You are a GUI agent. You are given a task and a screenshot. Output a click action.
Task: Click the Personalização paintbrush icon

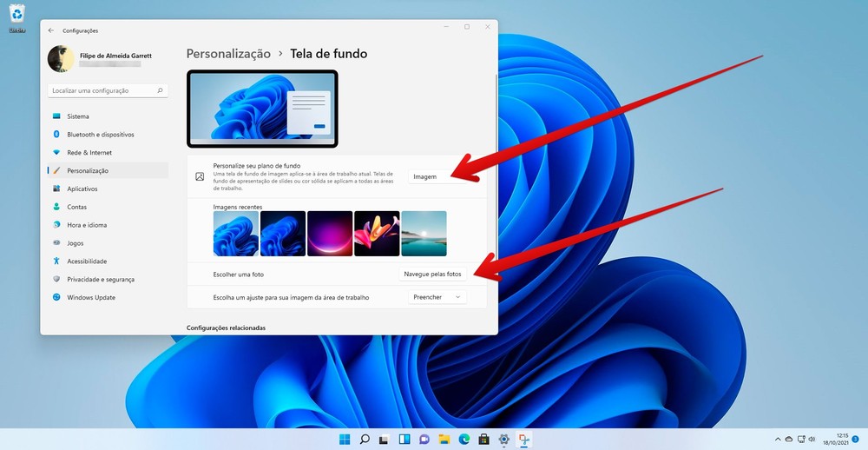click(56, 170)
